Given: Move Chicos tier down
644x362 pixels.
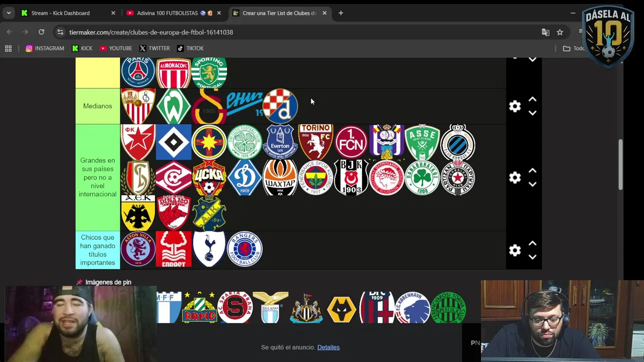Looking at the screenshot, I should tap(532, 257).
